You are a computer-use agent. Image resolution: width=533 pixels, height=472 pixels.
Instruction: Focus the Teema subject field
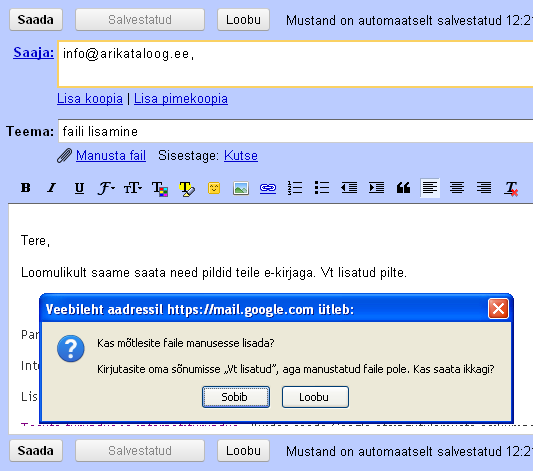click(x=295, y=131)
